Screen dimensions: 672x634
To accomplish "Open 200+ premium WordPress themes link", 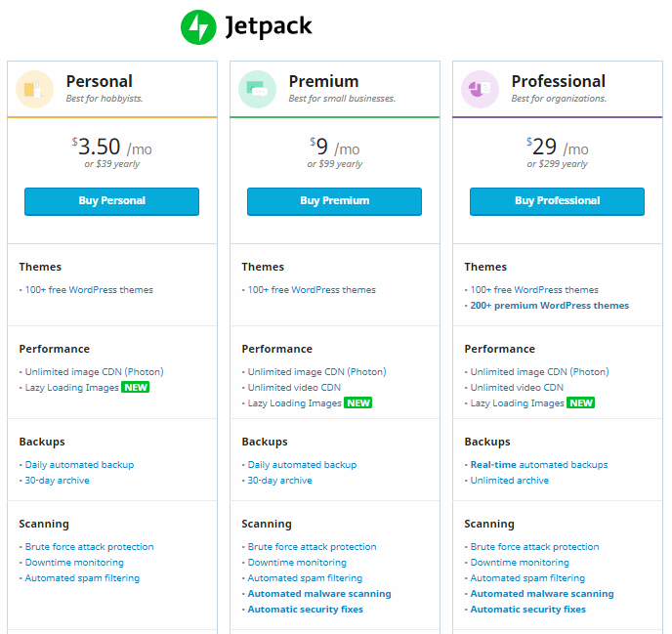I will click(550, 306).
